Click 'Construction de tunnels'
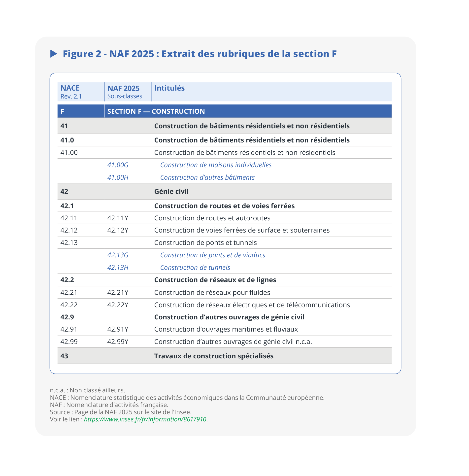Image resolution: width=469 pixels, height=476 pixels. coord(195,267)
